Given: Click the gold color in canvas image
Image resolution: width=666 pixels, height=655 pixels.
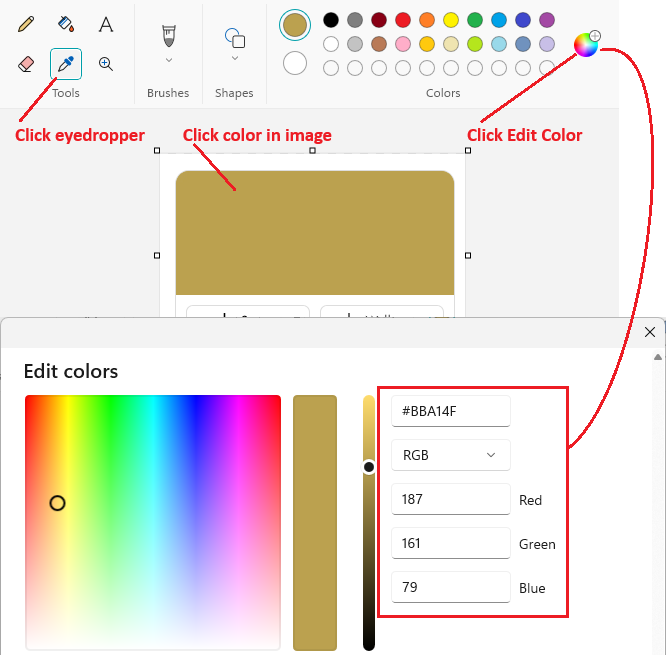Looking at the screenshot, I should pyautogui.click(x=315, y=233).
